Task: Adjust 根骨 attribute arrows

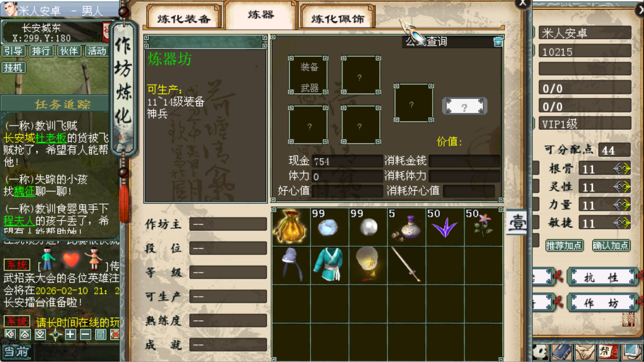Action: pyautogui.click(x=622, y=169)
